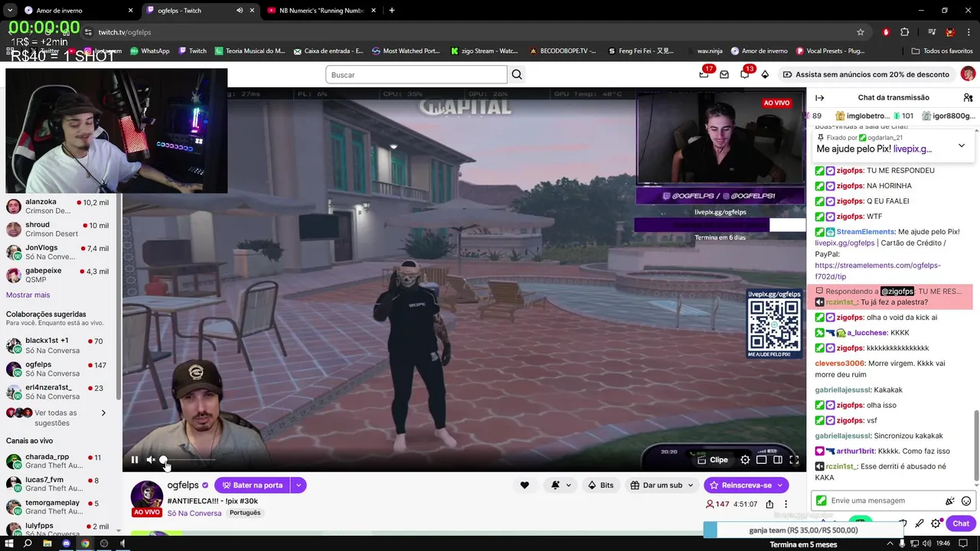This screenshot has height=551, width=980.
Task: Open the WhatsApp bookmark
Action: click(150, 51)
